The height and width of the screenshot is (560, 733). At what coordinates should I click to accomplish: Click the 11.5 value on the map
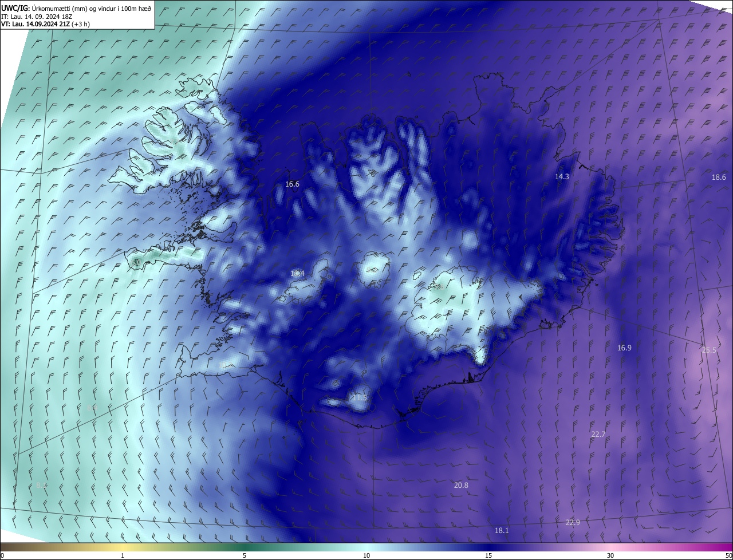[359, 397]
